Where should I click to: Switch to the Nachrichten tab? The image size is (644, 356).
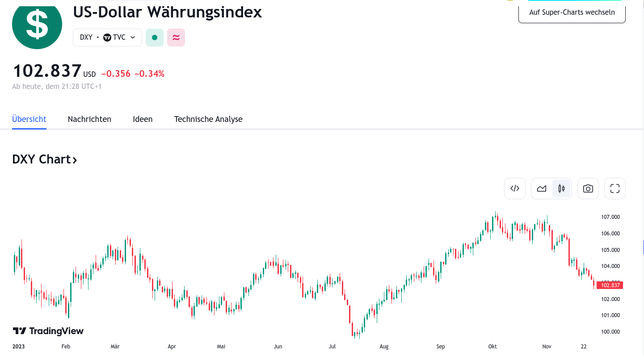pos(89,119)
